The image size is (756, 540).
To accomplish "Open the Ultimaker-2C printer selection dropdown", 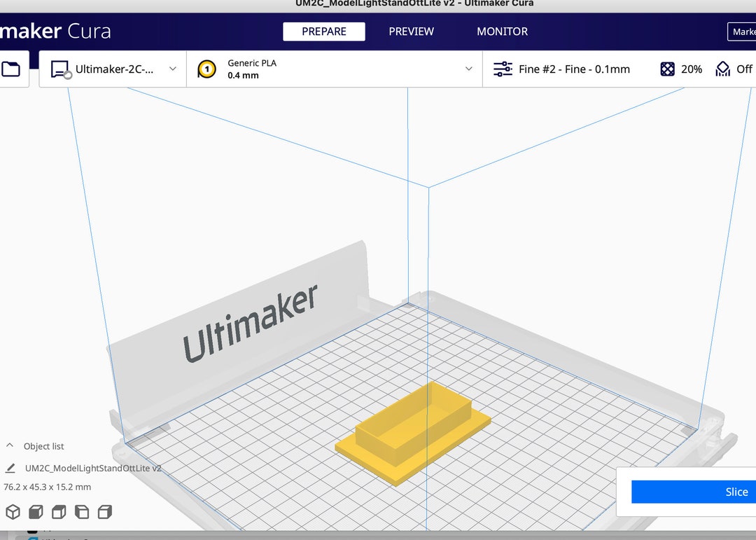I will pyautogui.click(x=172, y=69).
